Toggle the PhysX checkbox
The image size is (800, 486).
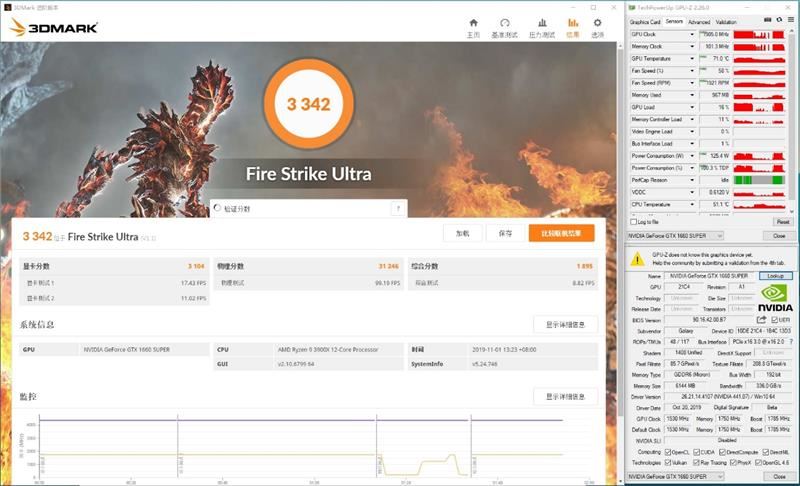[733, 463]
